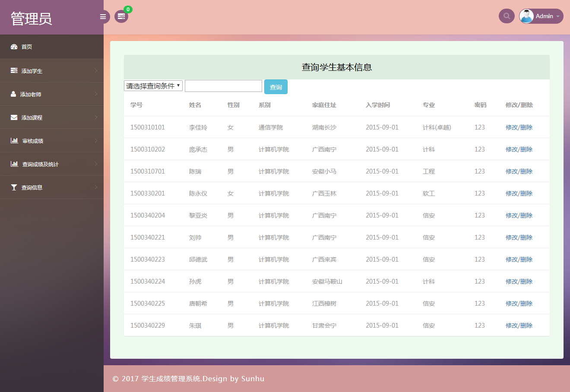Click the 计科(卓越) major cell
The width and height of the screenshot is (570, 392).
[437, 127]
